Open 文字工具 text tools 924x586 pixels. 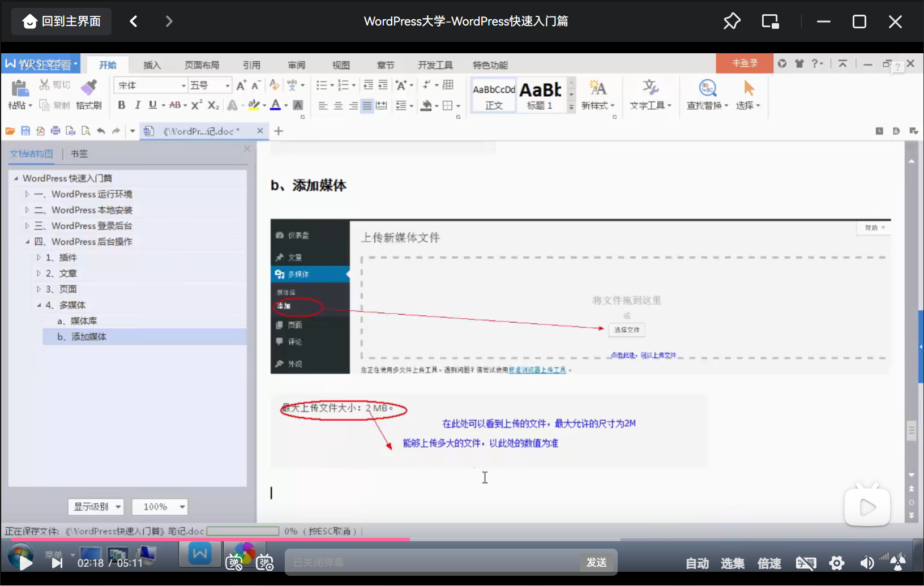pyautogui.click(x=651, y=95)
